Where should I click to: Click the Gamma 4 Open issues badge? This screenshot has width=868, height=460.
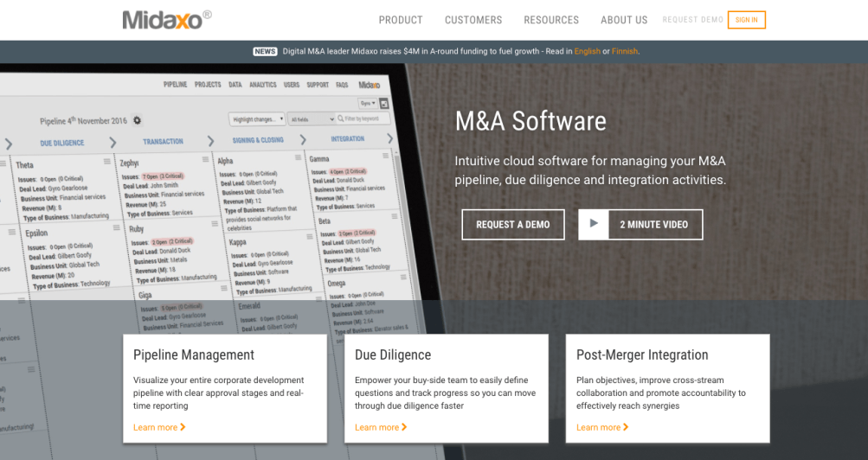[x=348, y=171]
